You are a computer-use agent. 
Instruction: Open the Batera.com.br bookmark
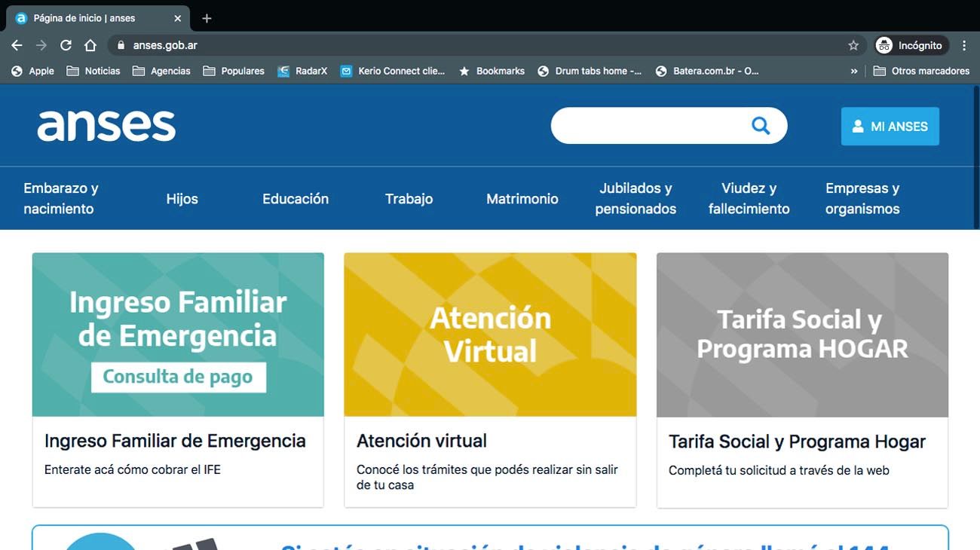click(x=707, y=71)
